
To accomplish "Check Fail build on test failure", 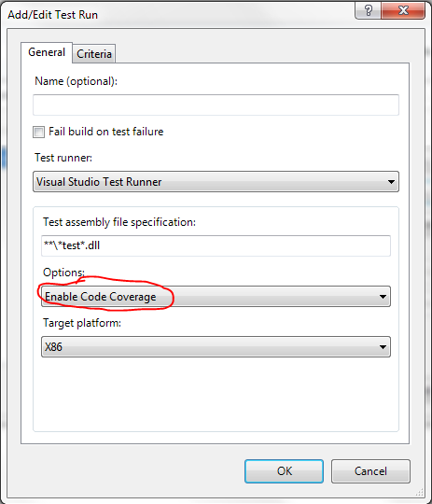I will pyautogui.click(x=38, y=132).
